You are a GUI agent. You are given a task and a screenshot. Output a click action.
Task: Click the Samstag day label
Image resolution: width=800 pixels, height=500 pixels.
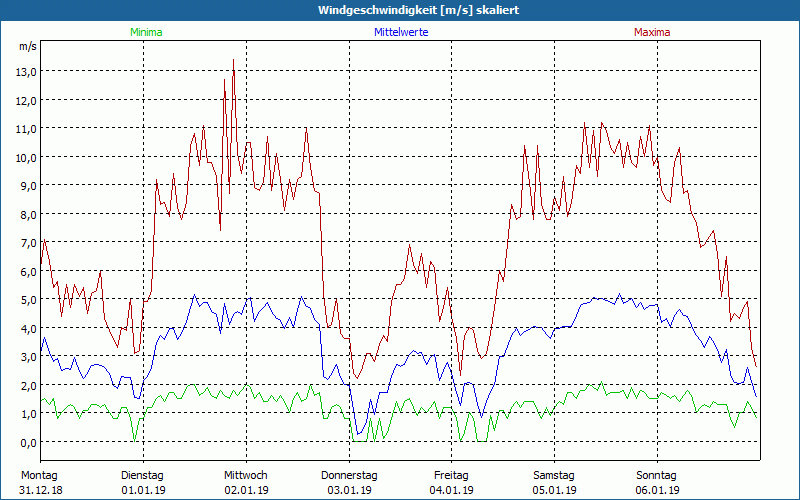tap(554, 476)
